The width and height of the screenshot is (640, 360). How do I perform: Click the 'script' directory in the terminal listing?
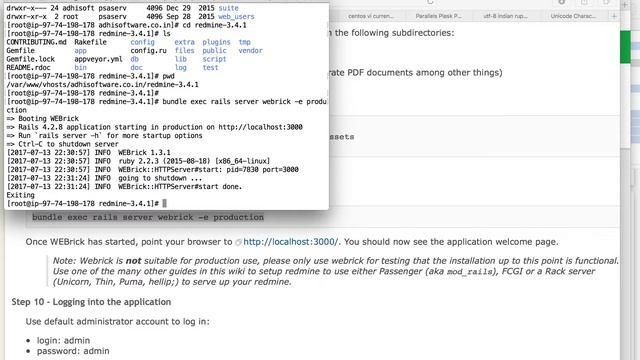(x=214, y=59)
